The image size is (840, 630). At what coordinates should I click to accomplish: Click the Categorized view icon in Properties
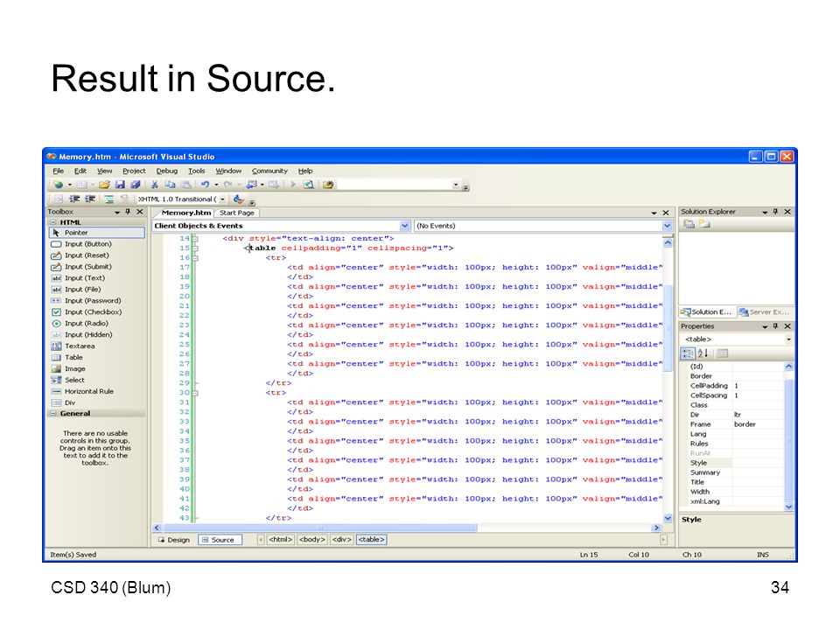tap(688, 353)
